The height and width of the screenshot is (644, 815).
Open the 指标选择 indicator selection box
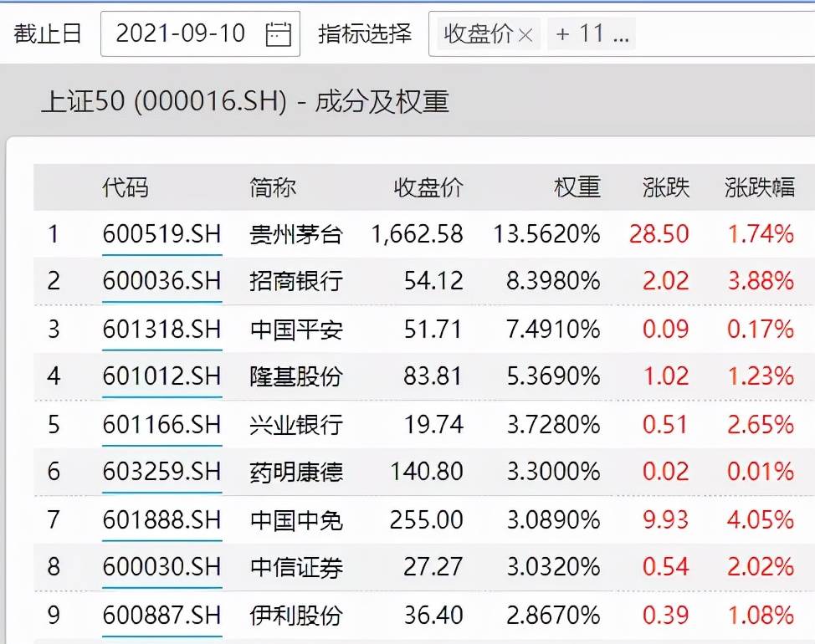tap(622, 33)
